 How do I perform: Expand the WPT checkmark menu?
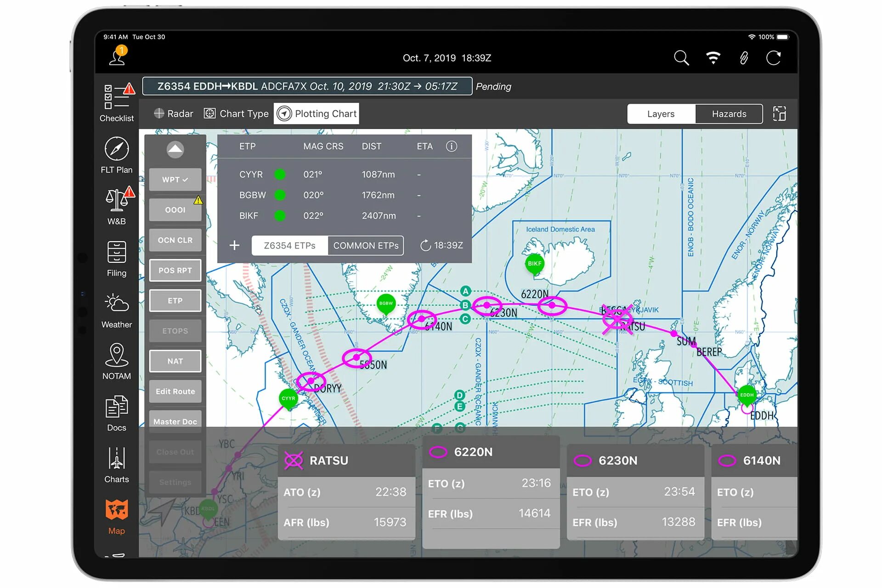(174, 179)
